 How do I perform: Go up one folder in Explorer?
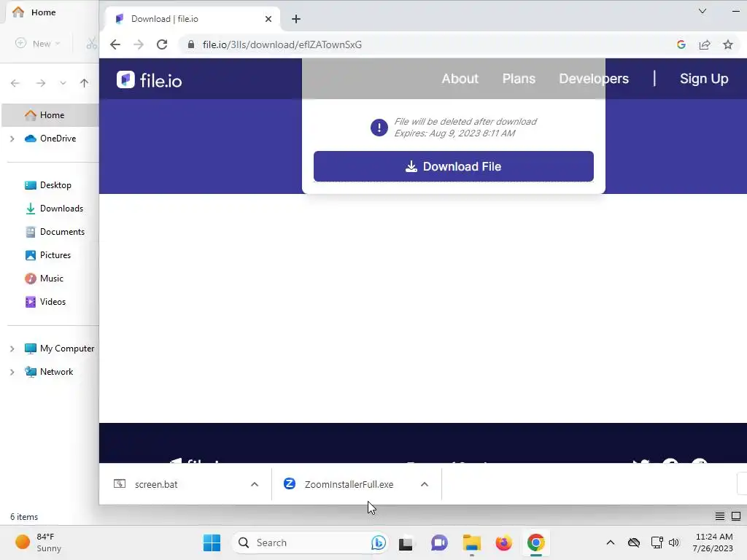click(85, 83)
